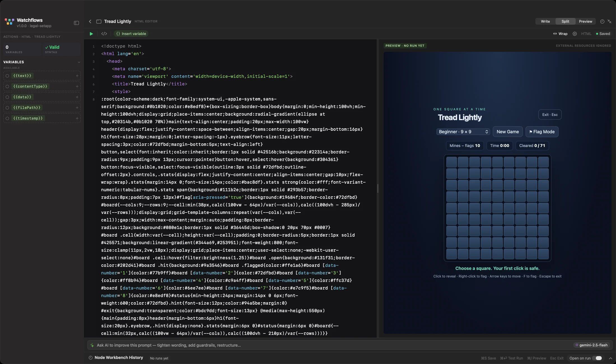Click the Watchflows logo icon
This screenshot has width=616, height=364.
click(9, 22)
